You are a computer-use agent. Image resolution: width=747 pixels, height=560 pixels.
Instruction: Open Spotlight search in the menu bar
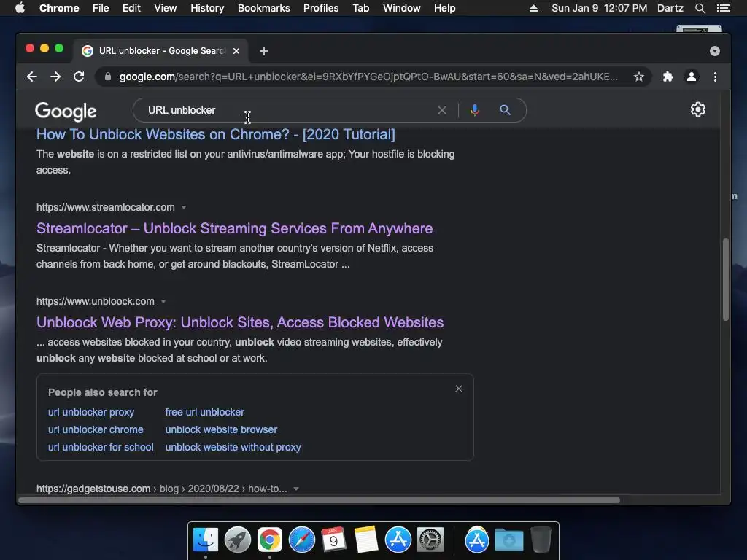700,8
